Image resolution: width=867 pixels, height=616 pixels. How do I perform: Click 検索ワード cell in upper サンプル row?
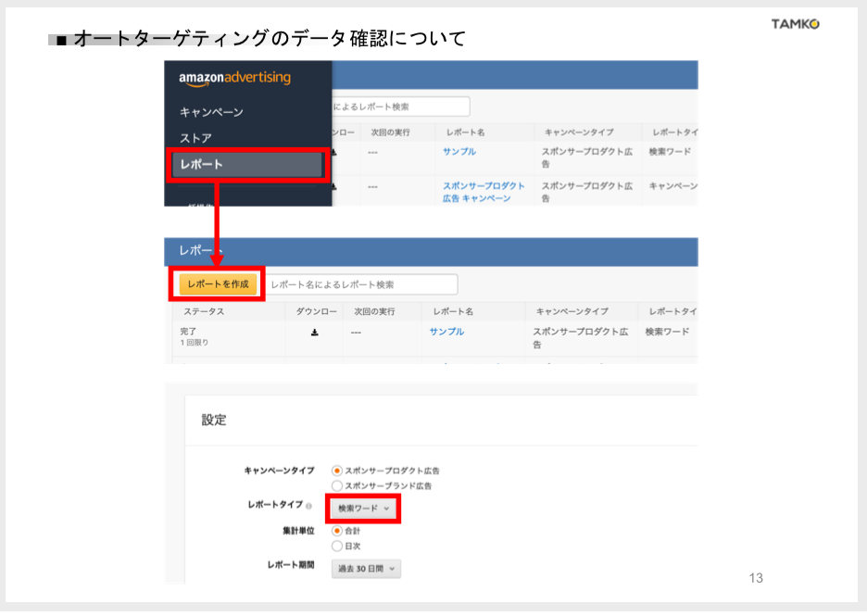click(670, 152)
